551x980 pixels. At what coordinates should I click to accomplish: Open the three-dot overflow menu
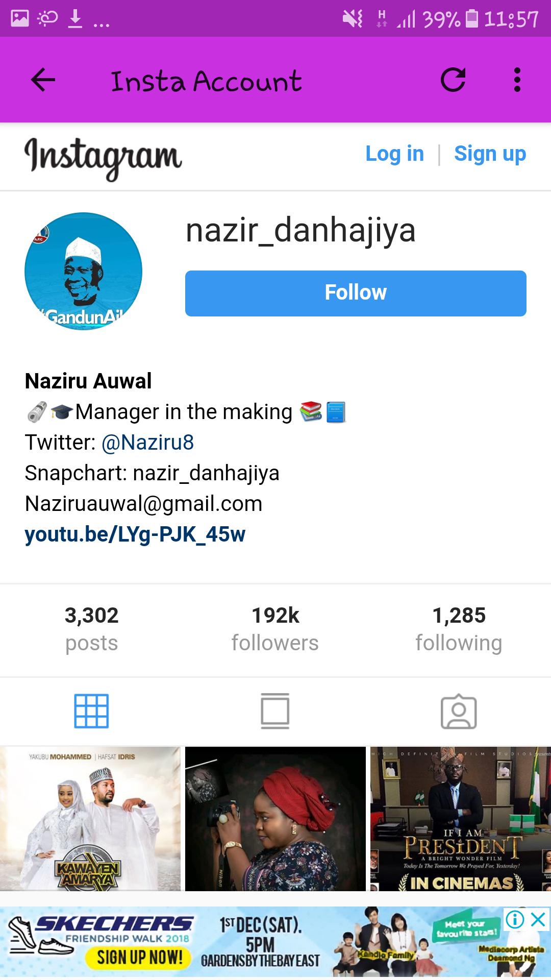[x=517, y=80]
